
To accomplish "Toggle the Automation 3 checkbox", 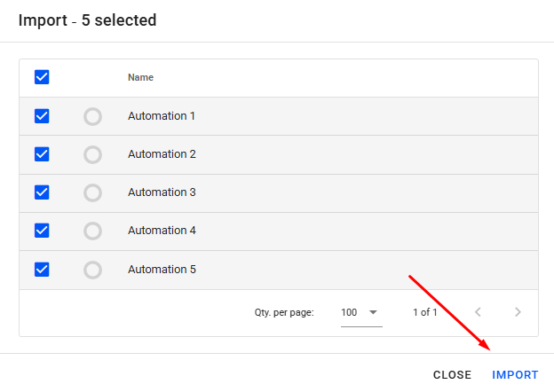I will [42, 192].
